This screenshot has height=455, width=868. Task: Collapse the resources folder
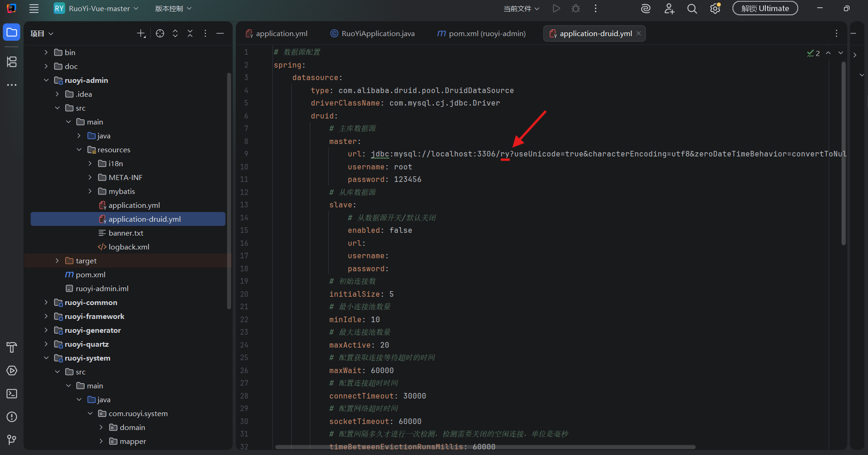[79, 150]
